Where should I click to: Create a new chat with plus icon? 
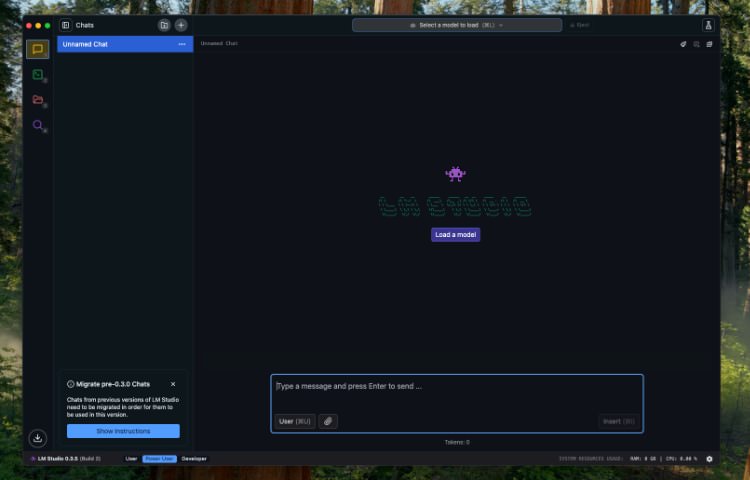[x=181, y=25]
